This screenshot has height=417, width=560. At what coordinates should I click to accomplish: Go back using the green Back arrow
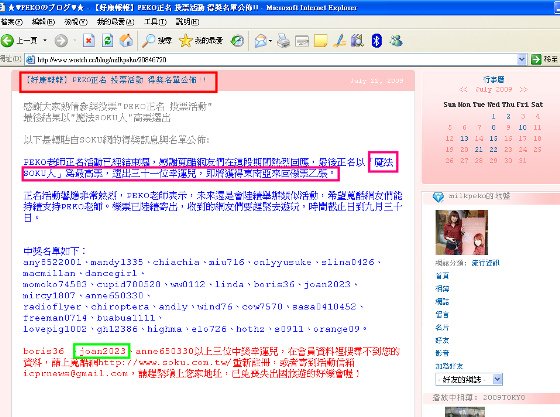[x=7, y=40]
